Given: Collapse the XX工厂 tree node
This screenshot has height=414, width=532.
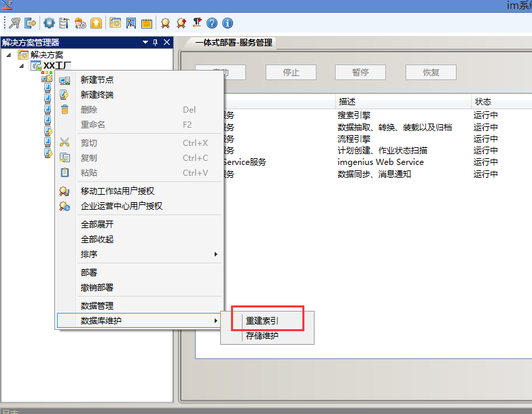Looking at the screenshot, I should tap(22, 66).
